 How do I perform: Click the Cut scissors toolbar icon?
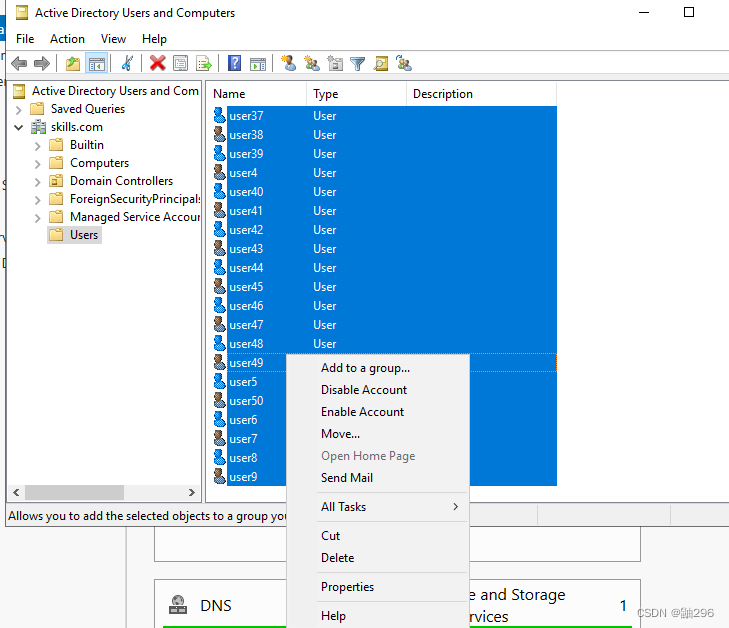[127, 64]
